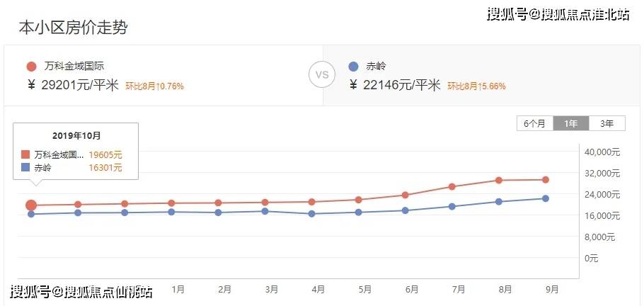This screenshot has height=306, width=644.
Task: Click the blue line's 3月 data point
Action: click(265, 211)
